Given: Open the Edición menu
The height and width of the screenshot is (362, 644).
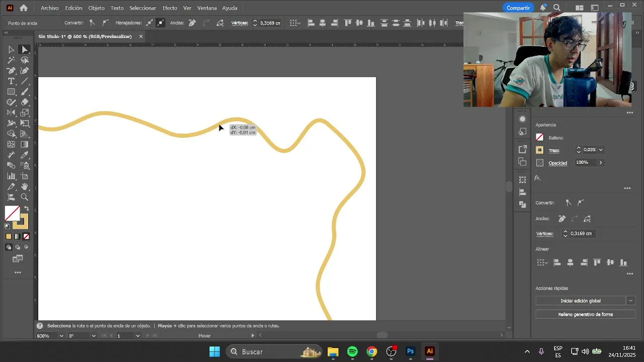Looking at the screenshot, I should pos(73,8).
